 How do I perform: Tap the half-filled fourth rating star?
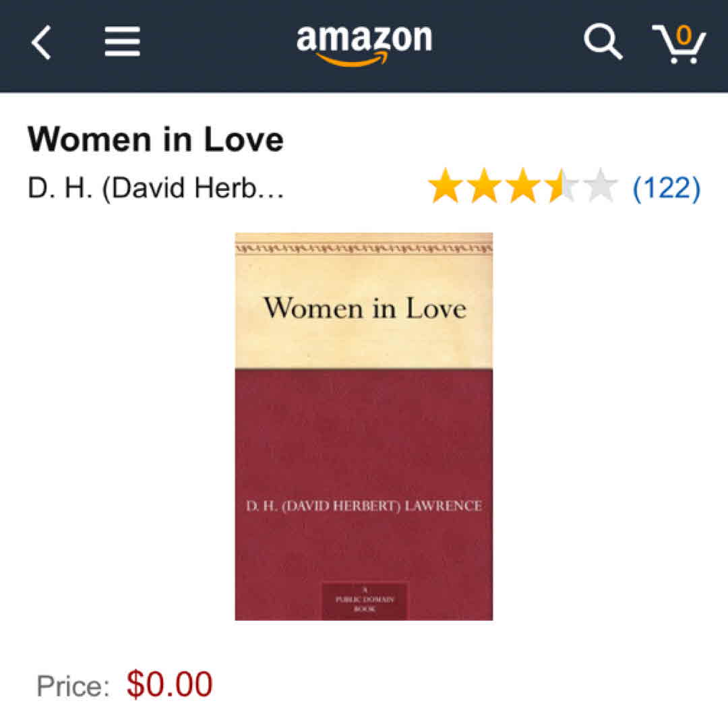tap(562, 186)
